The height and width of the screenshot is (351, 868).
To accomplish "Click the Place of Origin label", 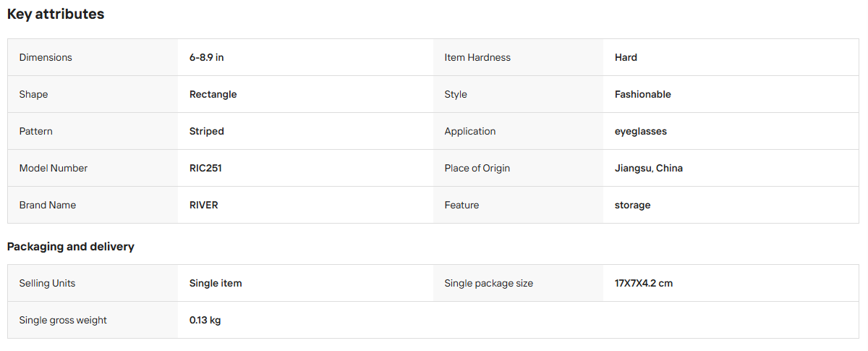I will point(477,168).
